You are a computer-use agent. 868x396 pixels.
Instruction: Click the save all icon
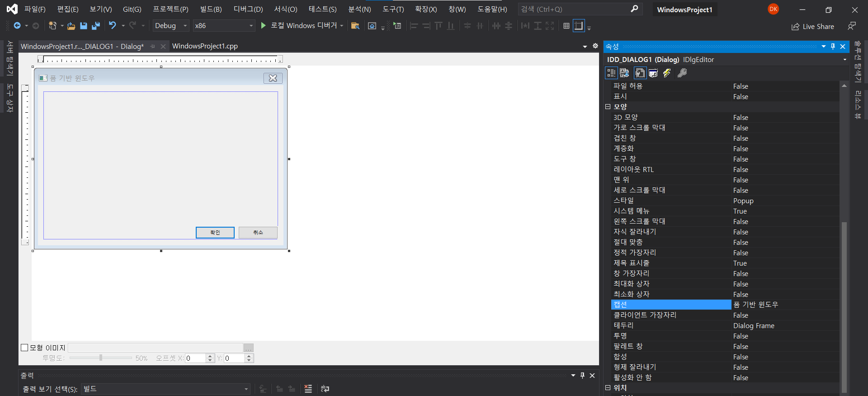point(96,26)
